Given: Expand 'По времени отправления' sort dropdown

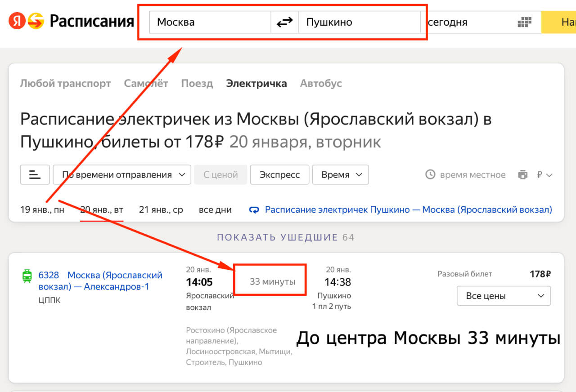Looking at the screenshot, I should pos(122,175).
